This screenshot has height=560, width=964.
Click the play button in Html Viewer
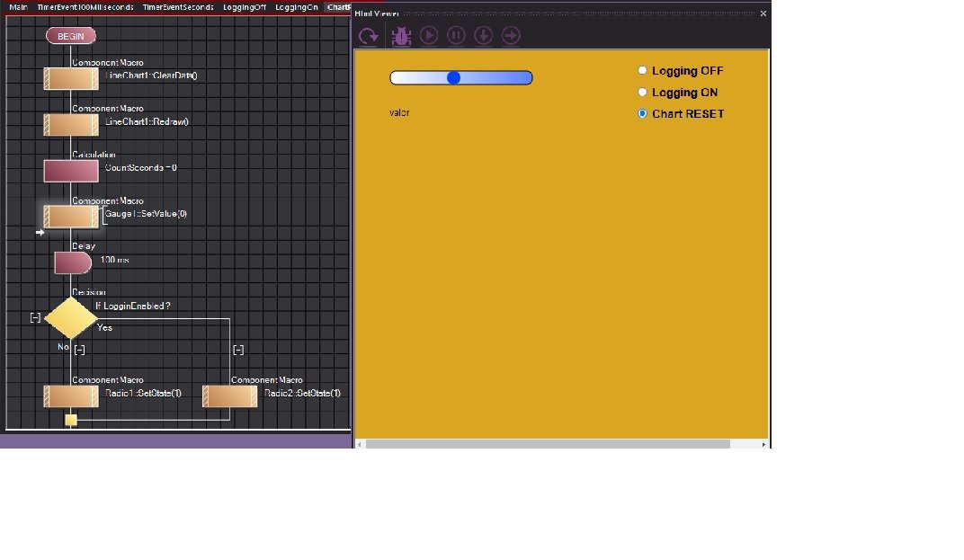429,36
